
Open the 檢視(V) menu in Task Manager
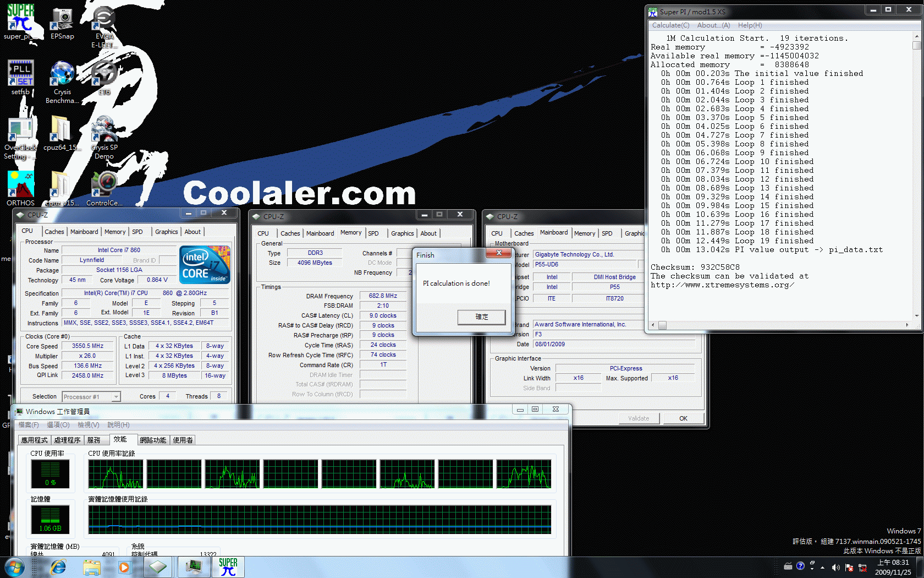tap(88, 424)
